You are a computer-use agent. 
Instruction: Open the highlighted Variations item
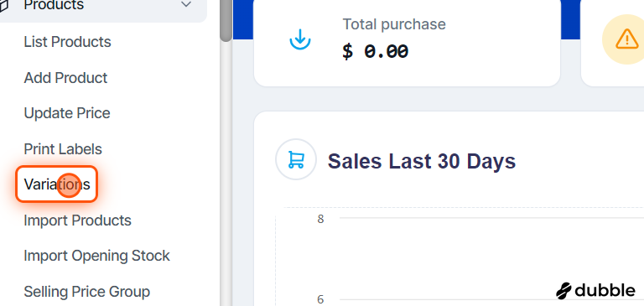(57, 184)
